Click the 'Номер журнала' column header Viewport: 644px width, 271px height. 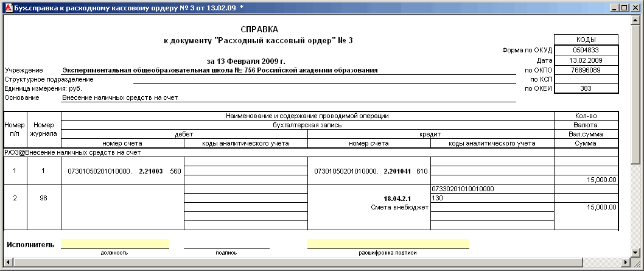44,129
